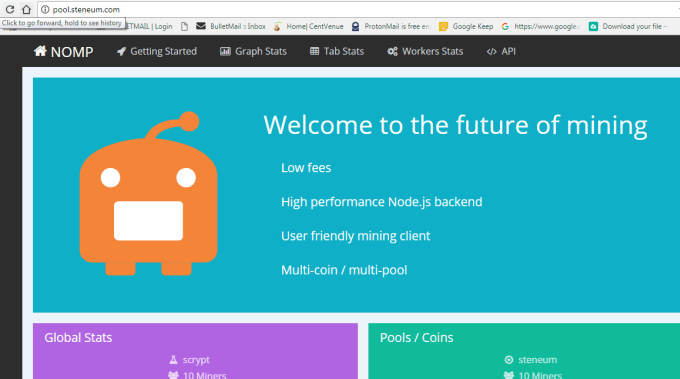Click the Welcome to the future of mining heading

(x=455, y=125)
